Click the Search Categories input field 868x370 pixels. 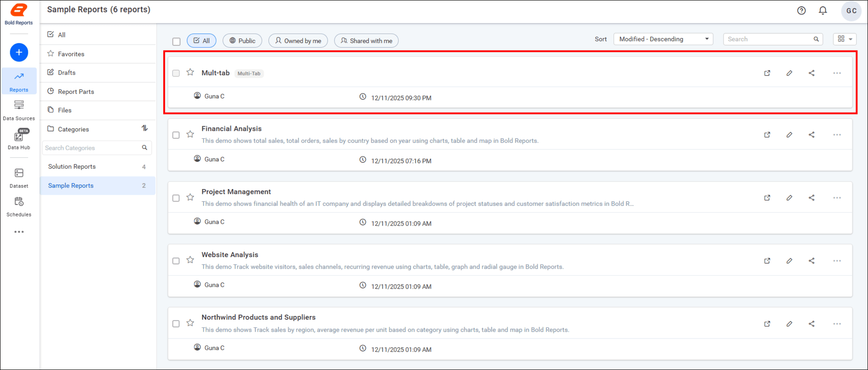pos(92,148)
